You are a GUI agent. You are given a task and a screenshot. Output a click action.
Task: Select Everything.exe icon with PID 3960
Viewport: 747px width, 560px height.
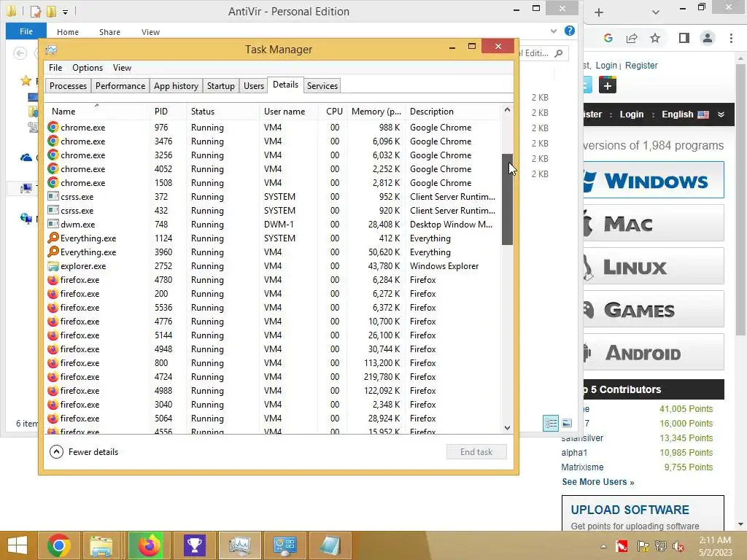[53, 252]
